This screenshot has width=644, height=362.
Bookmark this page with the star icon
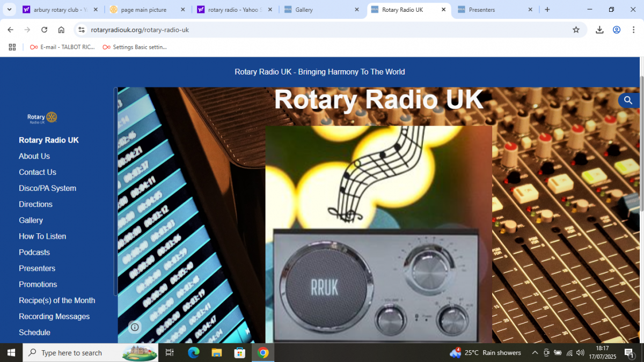(x=576, y=30)
